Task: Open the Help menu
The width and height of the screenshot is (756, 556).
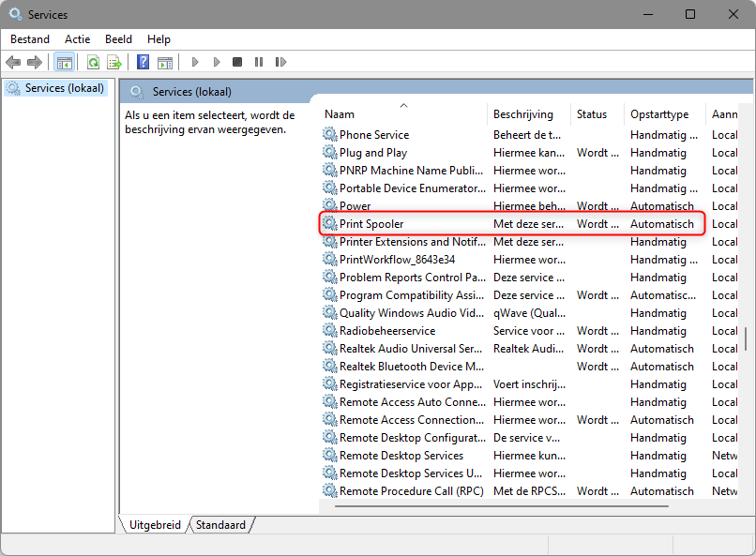Action: (x=159, y=39)
